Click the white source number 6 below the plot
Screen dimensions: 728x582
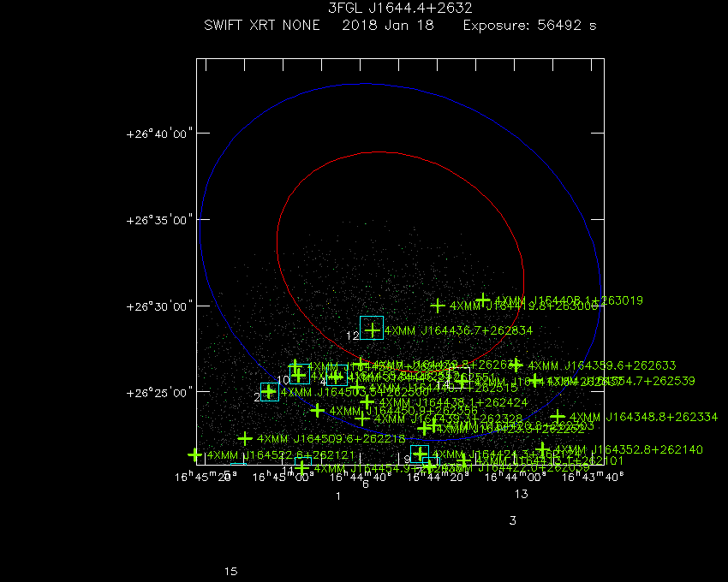click(366, 484)
